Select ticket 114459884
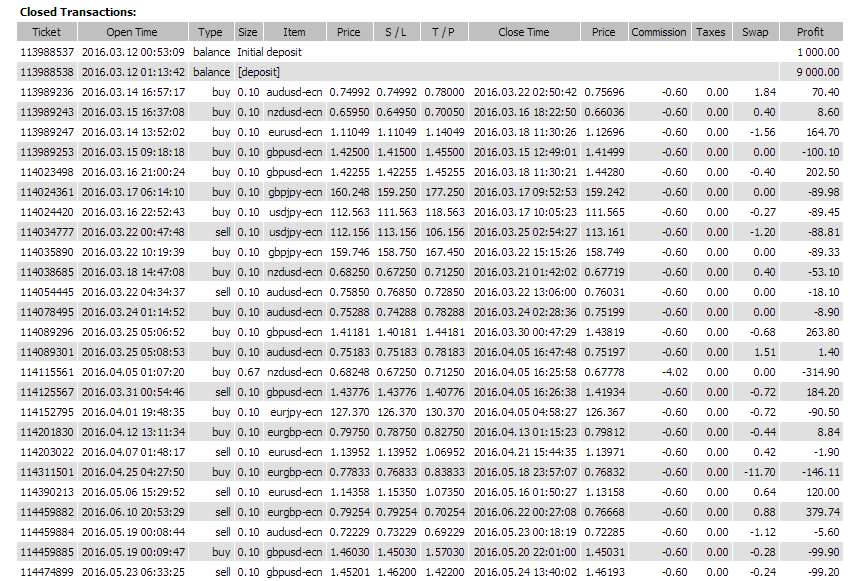The width and height of the screenshot is (862, 581). pos(47,532)
